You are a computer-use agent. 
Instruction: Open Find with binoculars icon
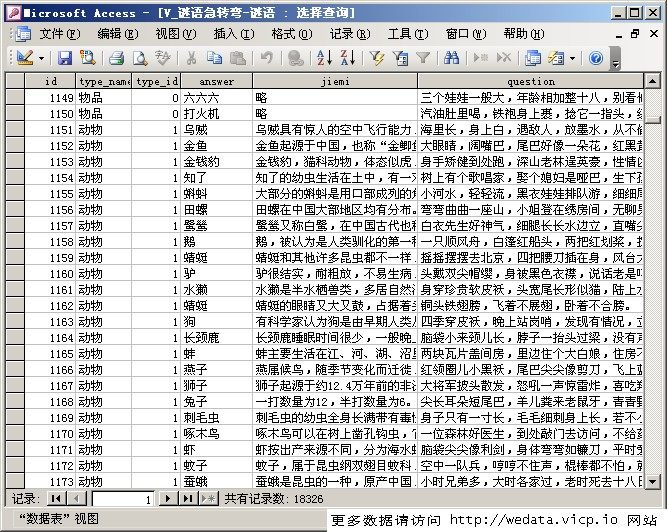pyautogui.click(x=451, y=58)
